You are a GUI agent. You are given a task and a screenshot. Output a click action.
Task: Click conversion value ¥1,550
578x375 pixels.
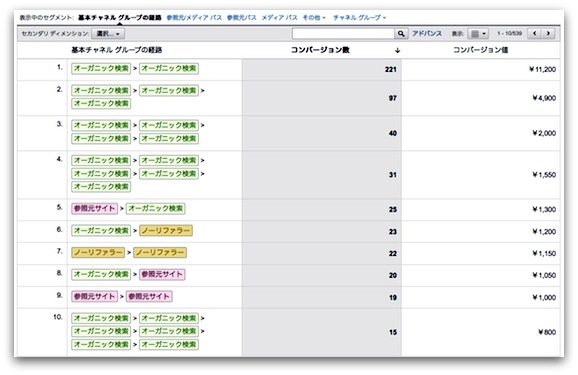pos(544,175)
